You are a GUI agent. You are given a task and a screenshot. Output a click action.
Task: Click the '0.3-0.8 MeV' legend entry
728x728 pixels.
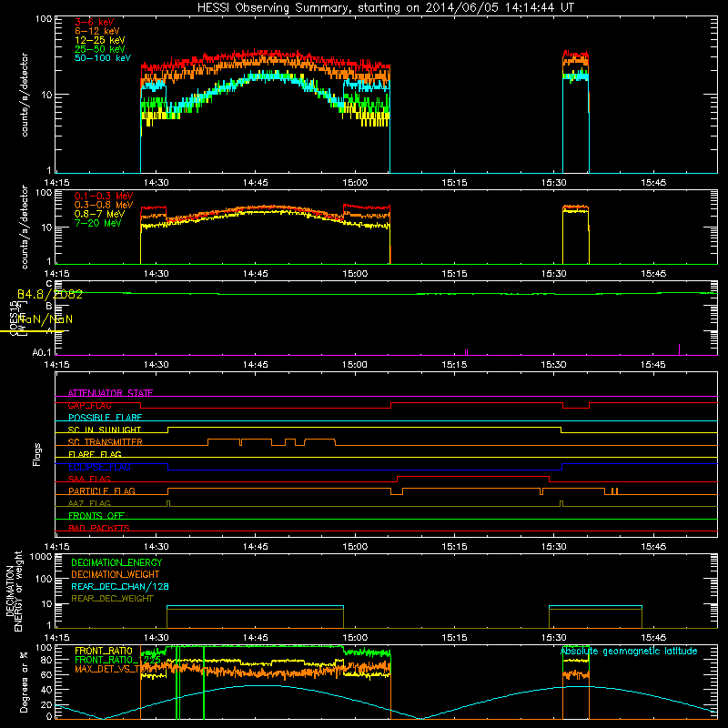pos(104,205)
